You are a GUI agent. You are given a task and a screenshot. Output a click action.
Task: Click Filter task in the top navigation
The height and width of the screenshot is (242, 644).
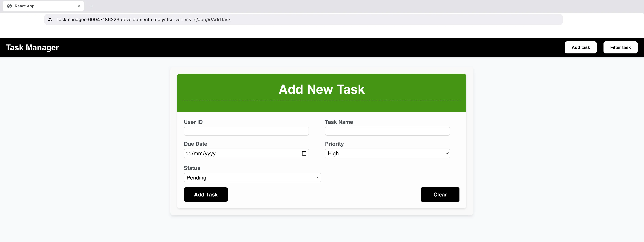[620, 48]
